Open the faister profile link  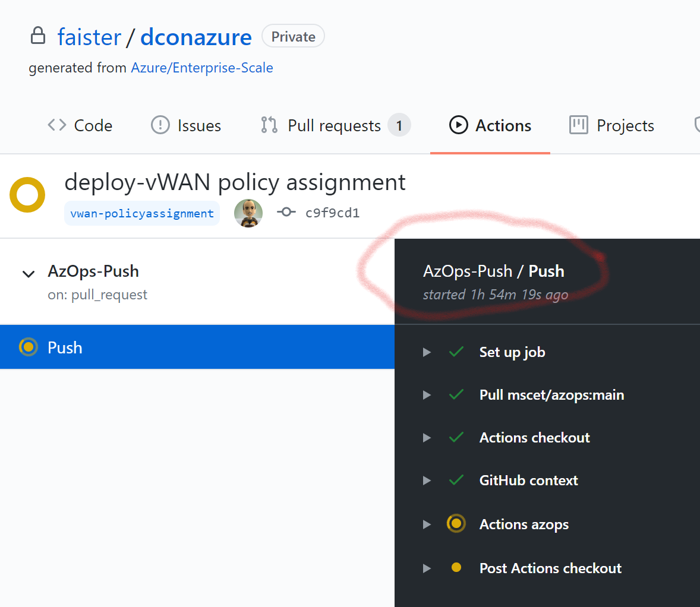[89, 37]
